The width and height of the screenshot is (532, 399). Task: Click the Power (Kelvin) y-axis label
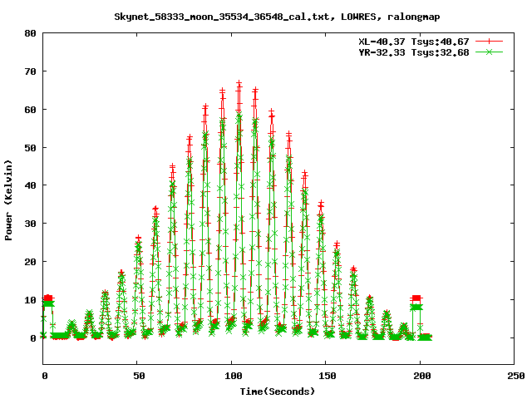click(x=8, y=200)
